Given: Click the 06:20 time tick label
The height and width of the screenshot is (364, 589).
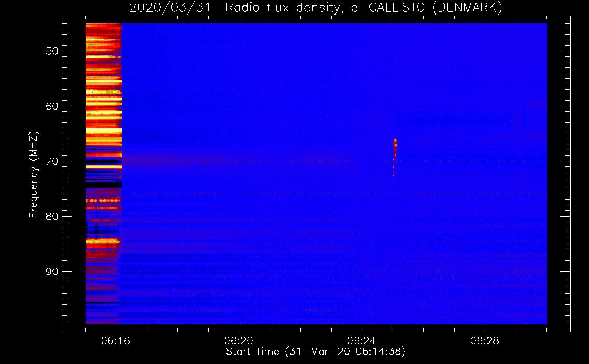Looking at the screenshot, I should pos(239,341).
